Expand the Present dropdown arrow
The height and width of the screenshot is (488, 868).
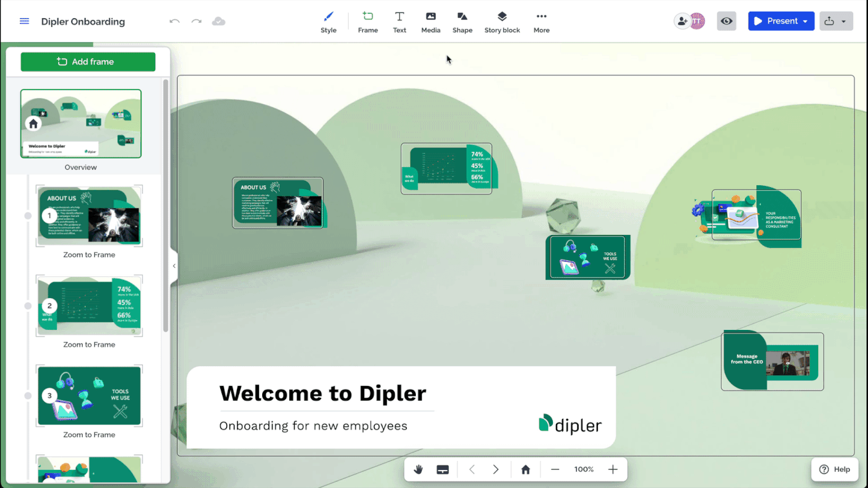coord(806,21)
